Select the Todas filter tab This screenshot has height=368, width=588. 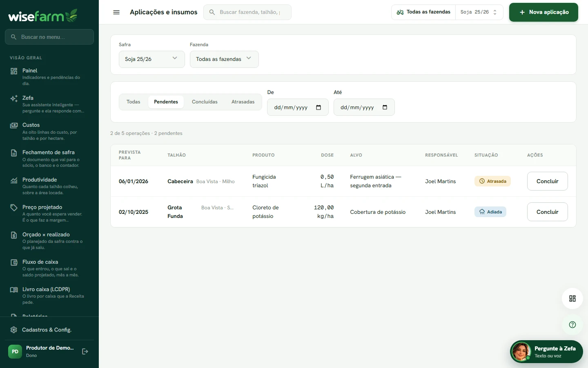[x=133, y=102]
